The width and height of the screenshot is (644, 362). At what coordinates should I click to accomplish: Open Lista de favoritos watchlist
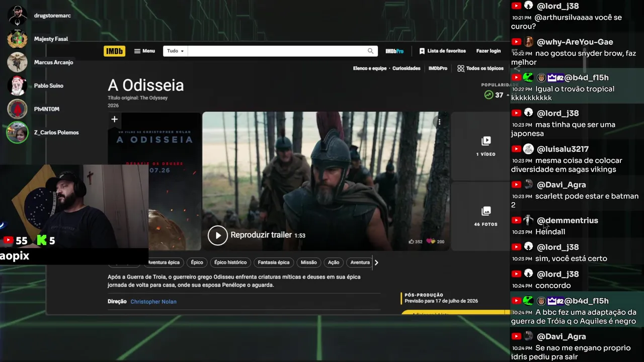(442, 51)
